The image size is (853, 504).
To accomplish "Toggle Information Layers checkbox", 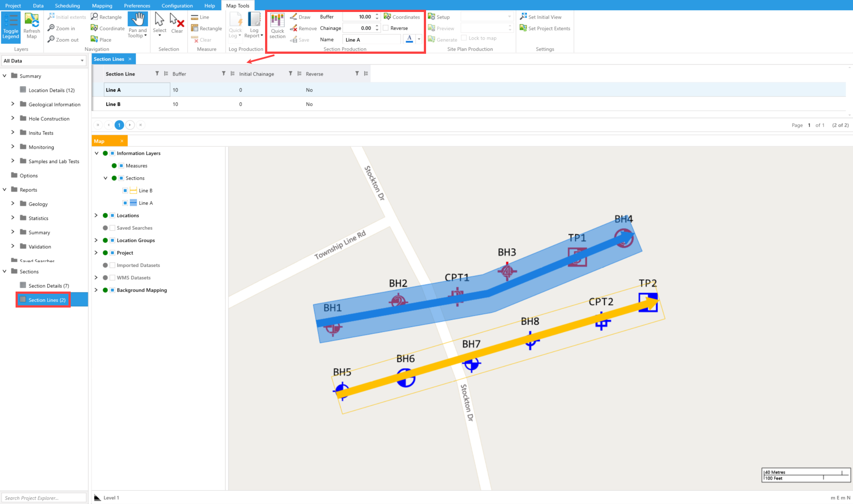I will click(113, 153).
